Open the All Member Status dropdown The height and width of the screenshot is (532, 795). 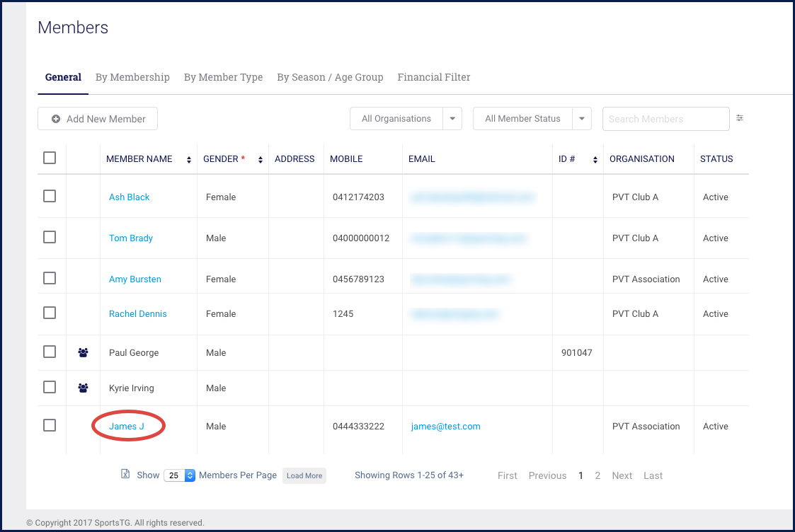(x=532, y=119)
